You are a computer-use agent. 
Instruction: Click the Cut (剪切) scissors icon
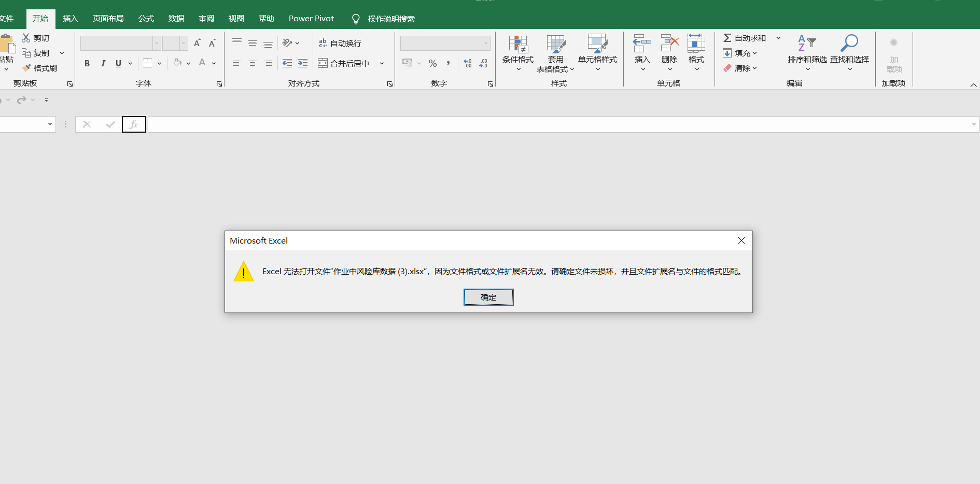click(x=26, y=38)
